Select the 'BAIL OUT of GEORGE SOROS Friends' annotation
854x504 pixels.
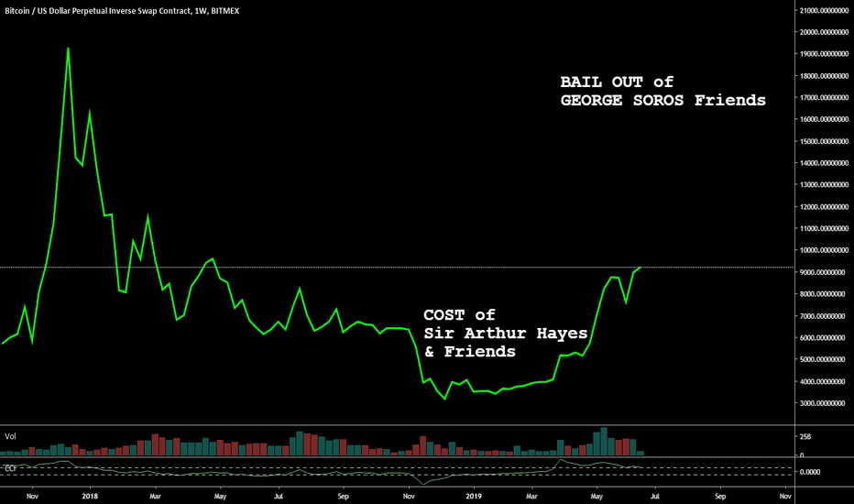662,91
